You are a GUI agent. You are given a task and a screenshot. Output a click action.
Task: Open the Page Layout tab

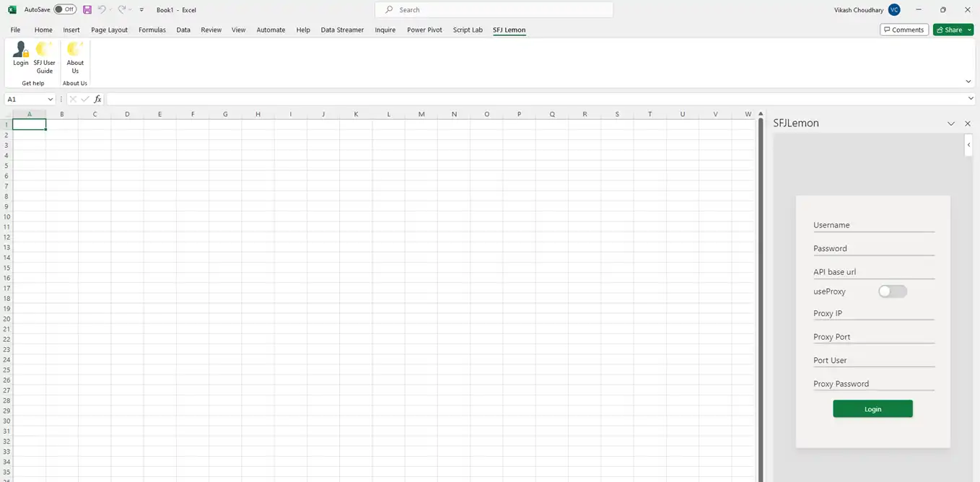click(x=109, y=30)
